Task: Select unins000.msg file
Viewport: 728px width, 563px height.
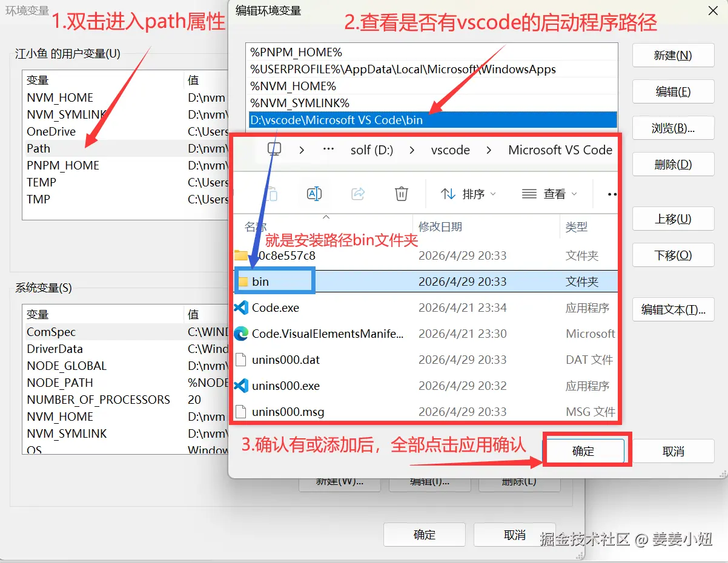Action: pos(426,412)
